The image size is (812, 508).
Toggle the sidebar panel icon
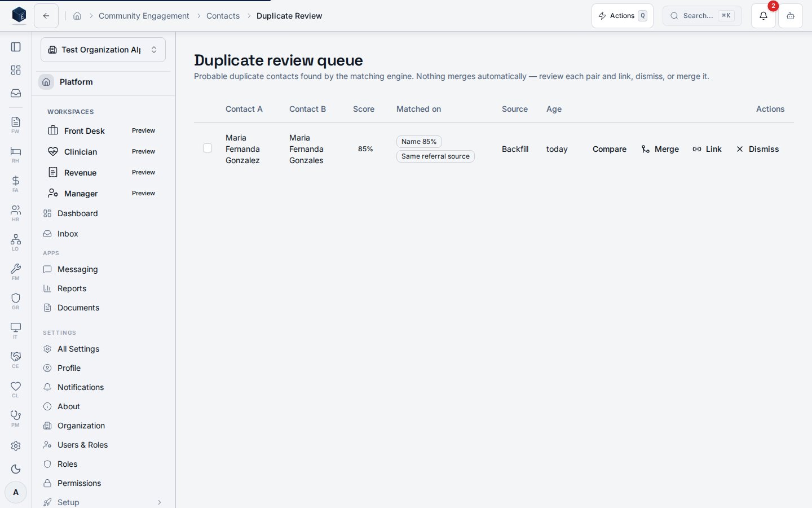[16, 47]
